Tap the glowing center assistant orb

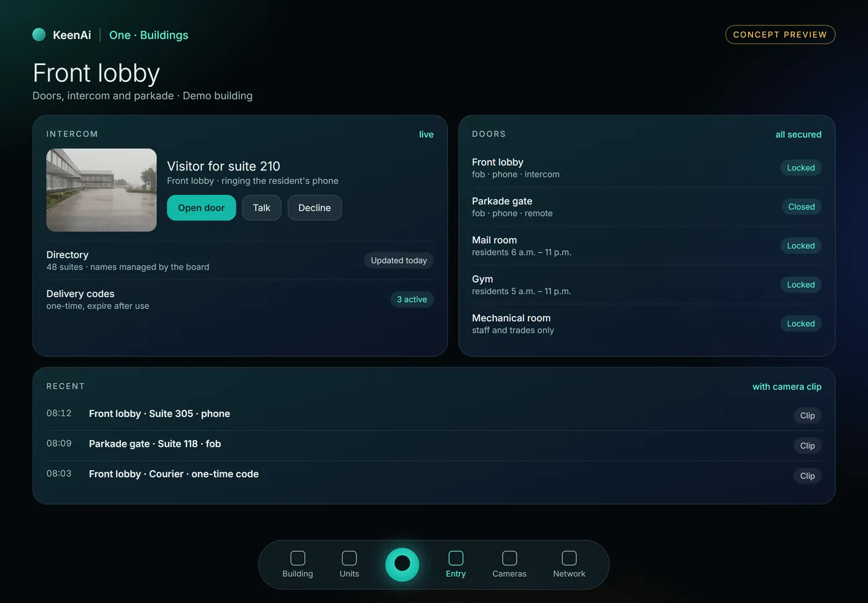(x=402, y=564)
